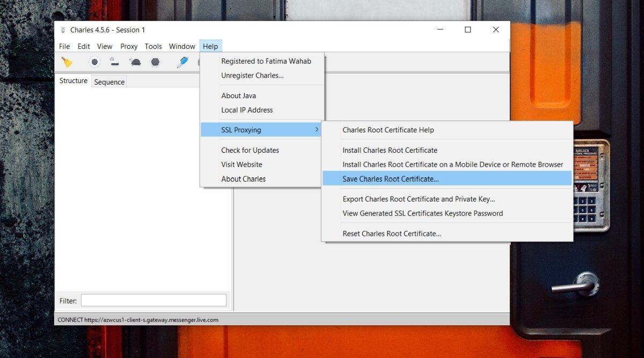Switch to the Sequence tab
644x358 pixels.
tap(109, 82)
